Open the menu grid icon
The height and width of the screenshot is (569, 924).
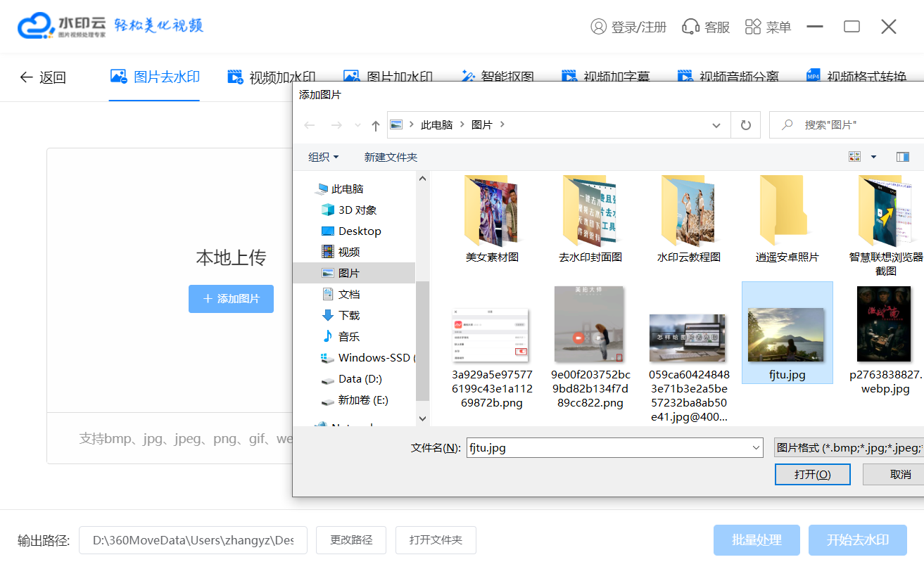[753, 27]
